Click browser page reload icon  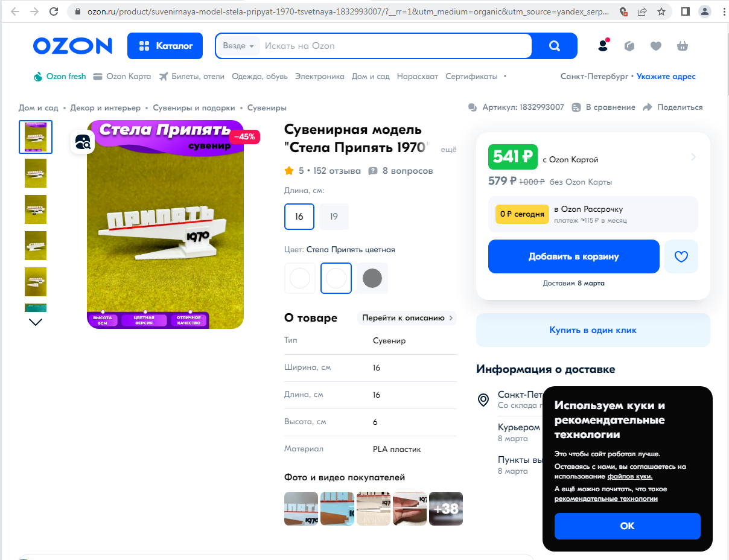click(54, 11)
